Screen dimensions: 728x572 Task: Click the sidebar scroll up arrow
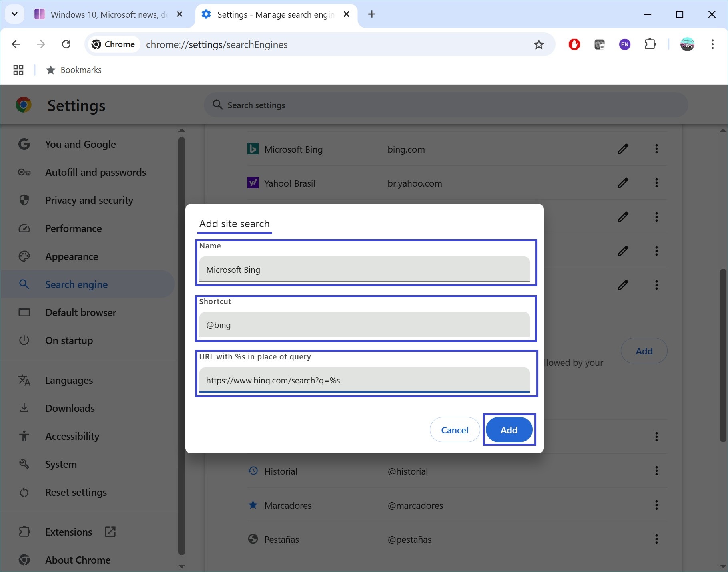click(182, 131)
